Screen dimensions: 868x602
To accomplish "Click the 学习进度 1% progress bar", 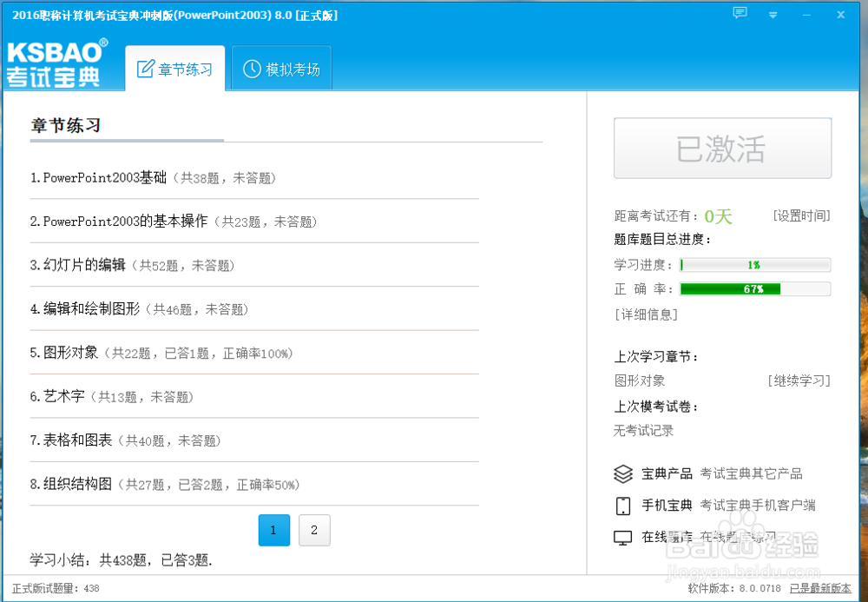I will [x=755, y=265].
